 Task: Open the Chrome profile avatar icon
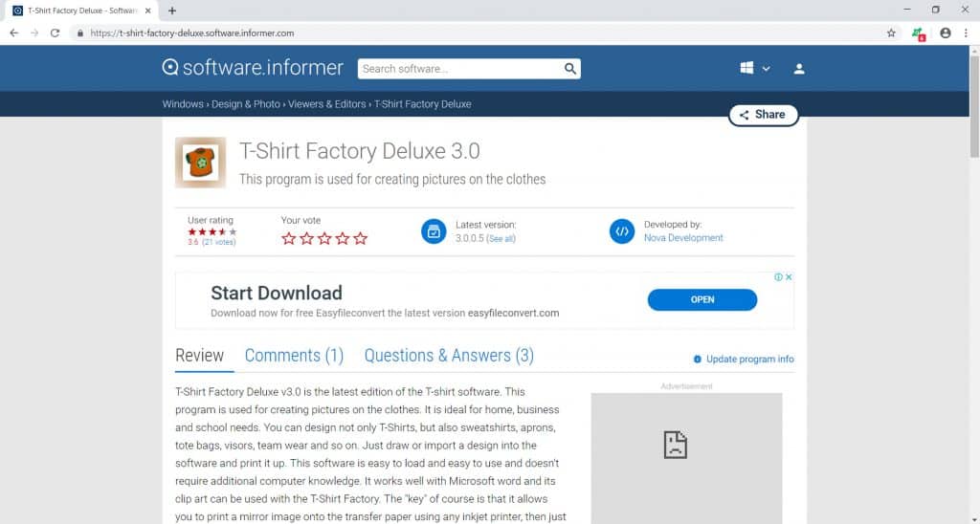click(945, 33)
